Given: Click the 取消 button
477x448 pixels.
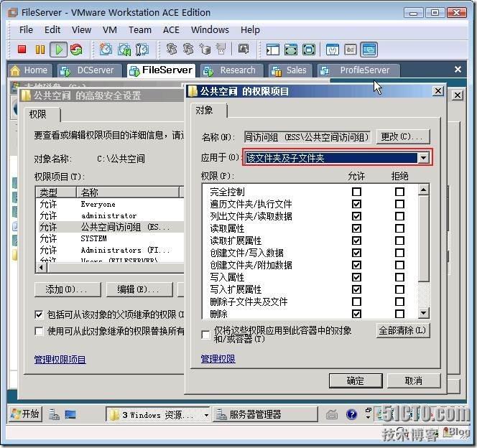Looking at the screenshot, I should tap(413, 381).
